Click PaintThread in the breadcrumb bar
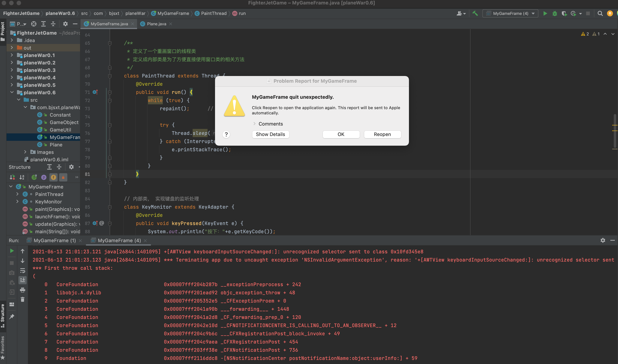Screen dimensions: 618x364 (x=214, y=13)
